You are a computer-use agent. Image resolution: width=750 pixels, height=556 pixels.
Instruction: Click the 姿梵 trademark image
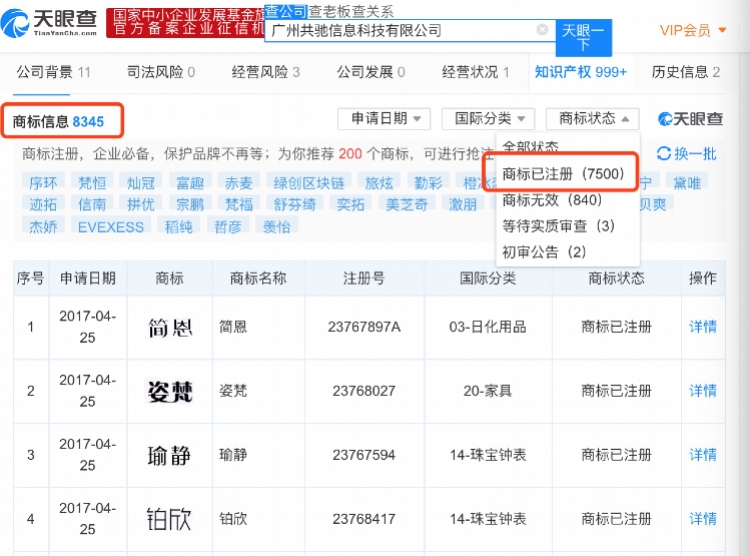click(x=169, y=391)
